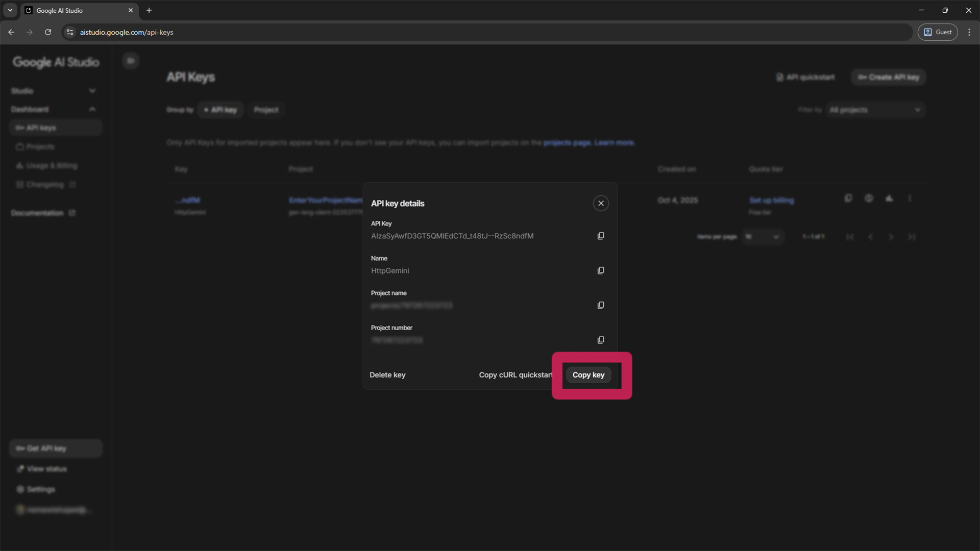Viewport: 980px width, 551px height.
Task: Open Chrome's three-dot menu
Action: point(969,32)
